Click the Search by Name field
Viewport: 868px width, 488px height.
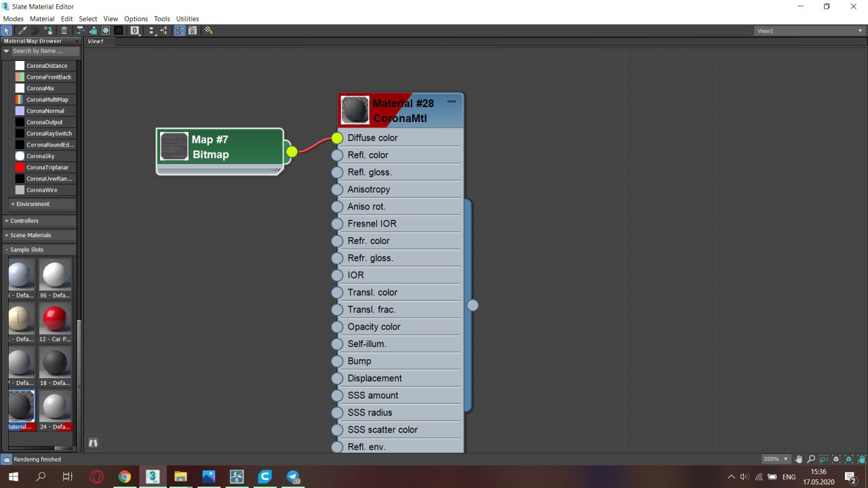[46, 51]
